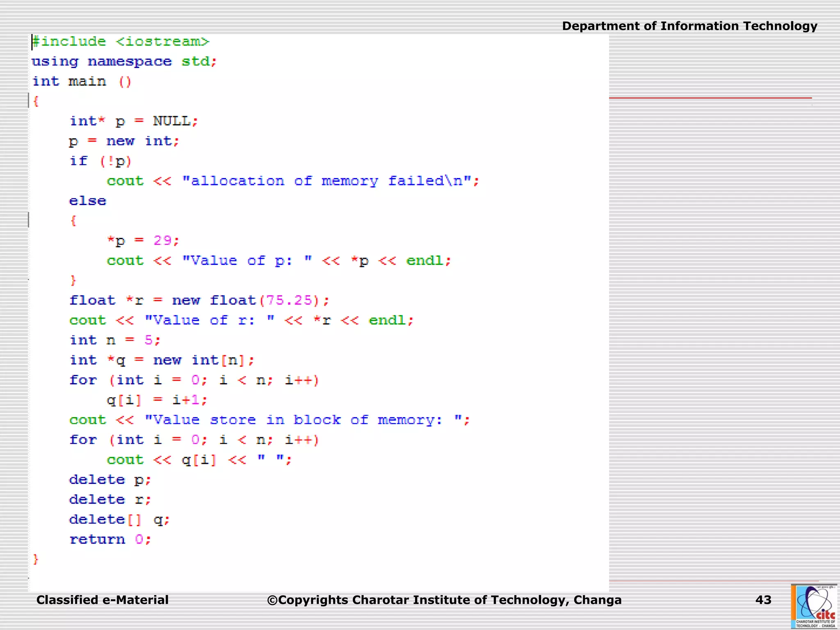Screen dimensions: 840x630
Task: Click the Classified e-Material footer text
Action: coord(103,600)
